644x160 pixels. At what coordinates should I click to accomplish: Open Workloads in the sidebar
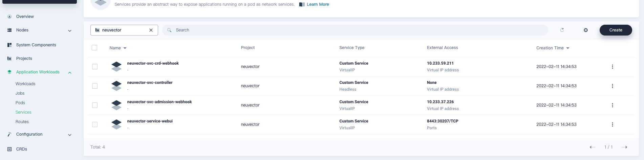[25, 84]
